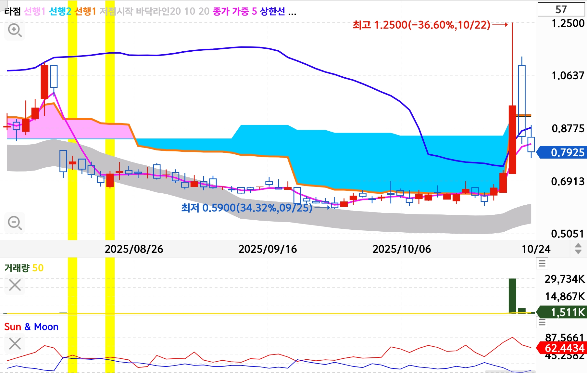The width and height of the screenshot is (588, 373).
Task: Click the 바닥라인20 10 20 legend label
Action: 172,11
